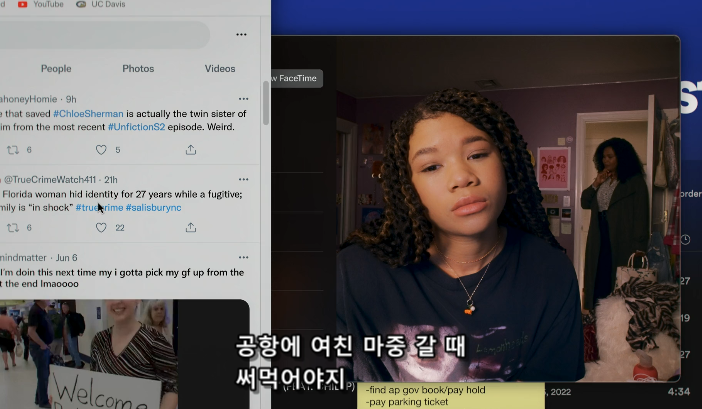Screen dimensions: 702x409
Task: Click FaceTime window title label
Action: pyautogui.click(x=296, y=78)
